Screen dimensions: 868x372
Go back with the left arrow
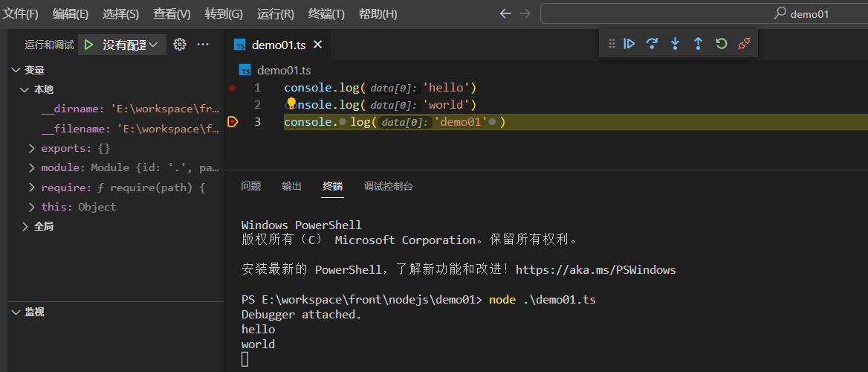(505, 14)
